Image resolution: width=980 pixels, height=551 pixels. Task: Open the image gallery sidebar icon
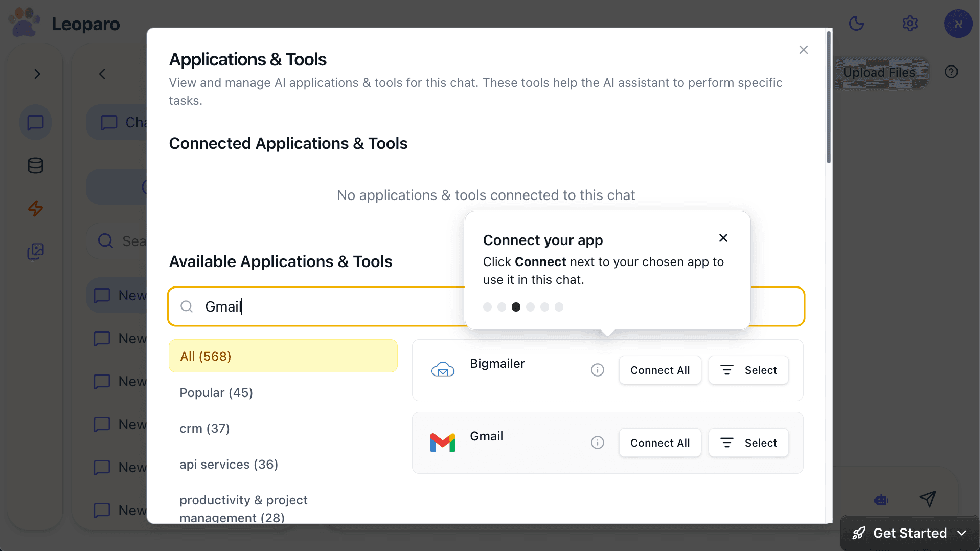(35, 251)
